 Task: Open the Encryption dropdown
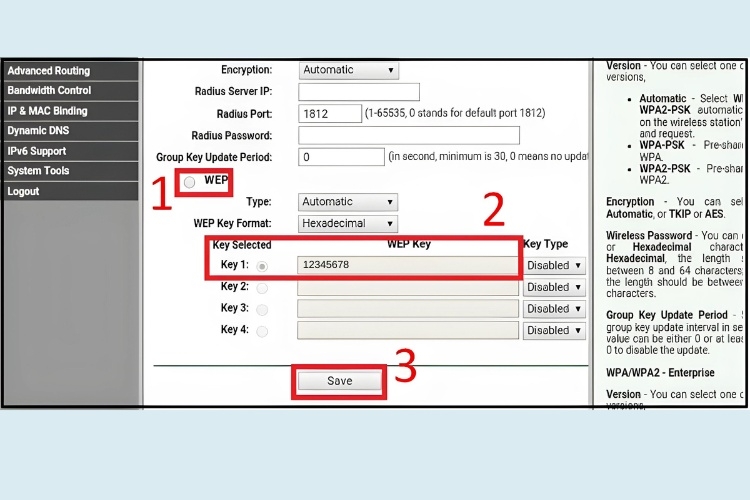349,70
